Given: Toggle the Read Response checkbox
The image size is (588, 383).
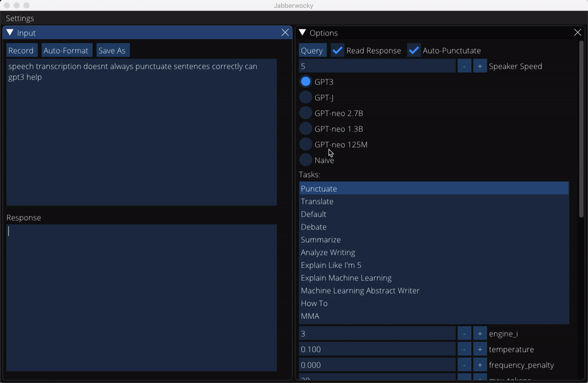Looking at the screenshot, I should (x=338, y=50).
